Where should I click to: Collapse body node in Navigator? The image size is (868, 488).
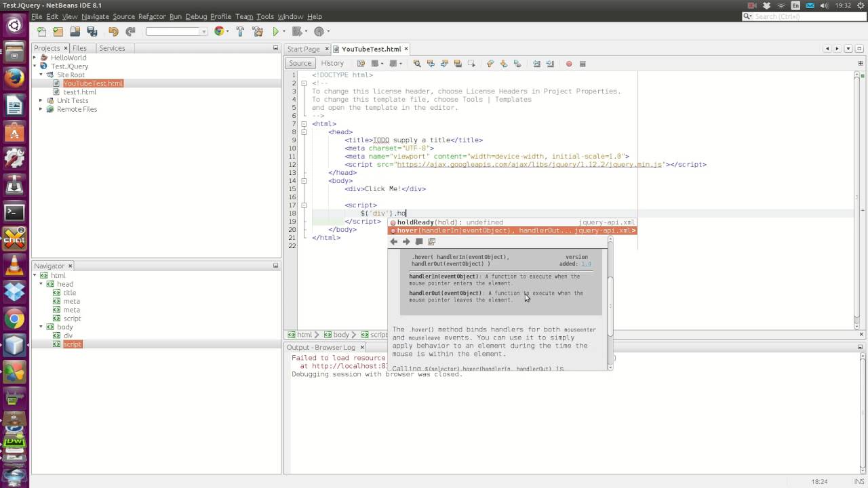[x=41, y=327]
